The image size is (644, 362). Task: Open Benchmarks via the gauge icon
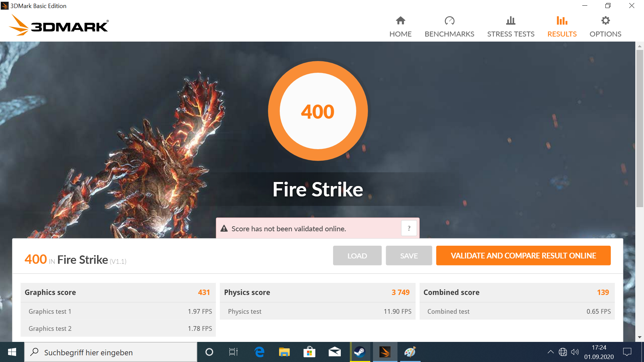449,21
